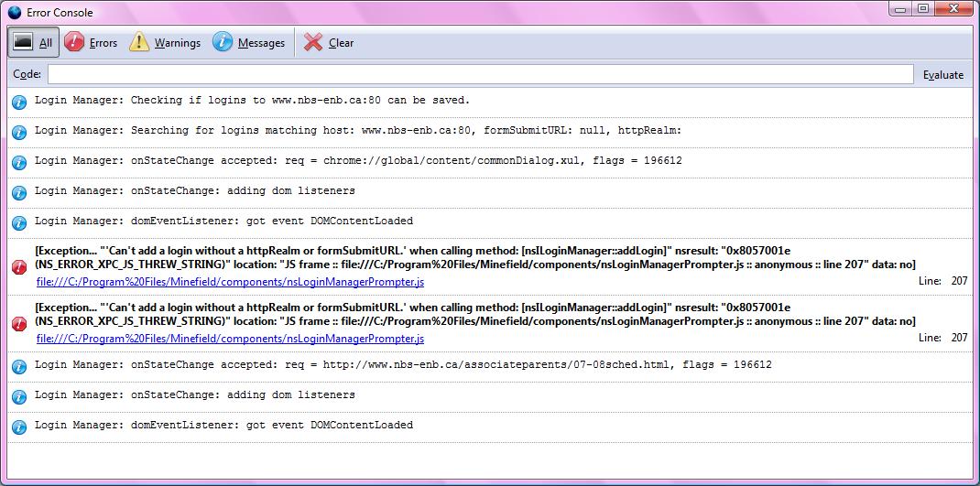Click the Code input field
The image size is (980, 486).
(480, 74)
